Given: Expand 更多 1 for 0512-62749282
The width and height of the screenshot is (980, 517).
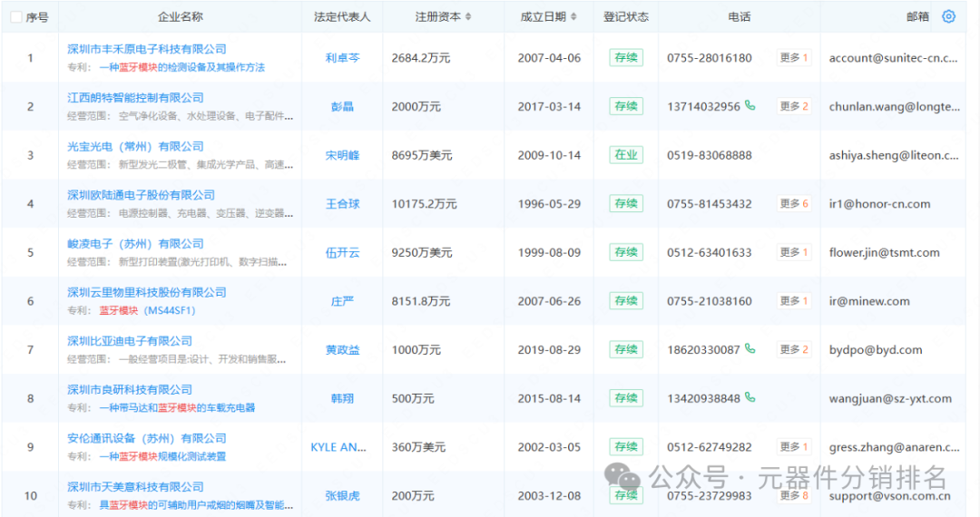Looking at the screenshot, I should 794,447.
